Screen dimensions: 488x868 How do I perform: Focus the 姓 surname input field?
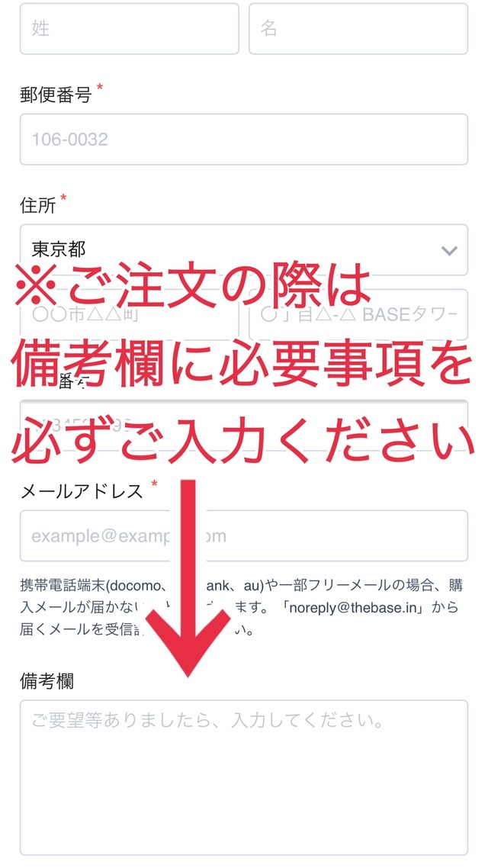pyautogui.click(x=130, y=29)
